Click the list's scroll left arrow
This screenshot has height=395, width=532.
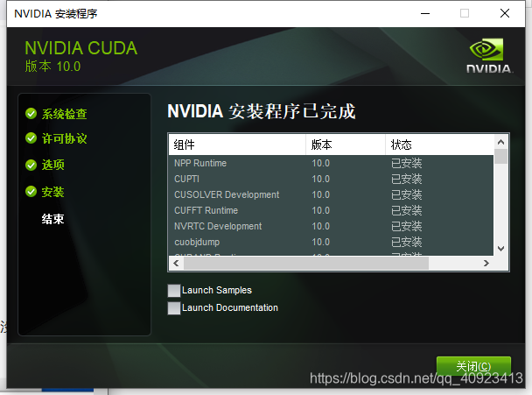point(176,264)
